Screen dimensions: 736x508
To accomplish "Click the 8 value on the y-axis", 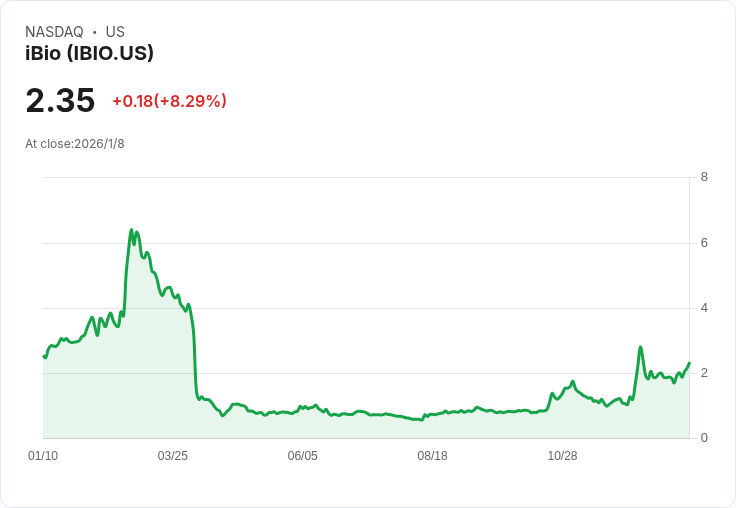I will [704, 177].
